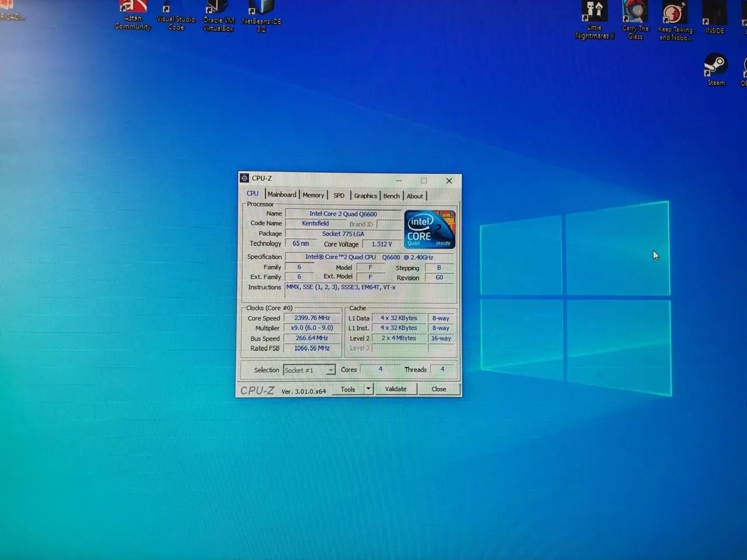Image resolution: width=747 pixels, height=560 pixels.
Task: Click the 2399.76 MHz core speed value
Action: [x=312, y=318]
